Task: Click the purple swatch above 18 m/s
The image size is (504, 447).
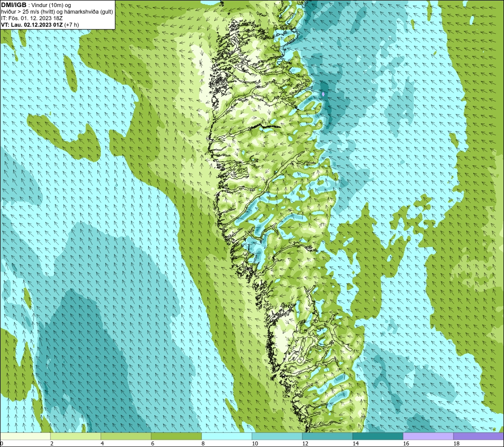Action: click(x=478, y=436)
